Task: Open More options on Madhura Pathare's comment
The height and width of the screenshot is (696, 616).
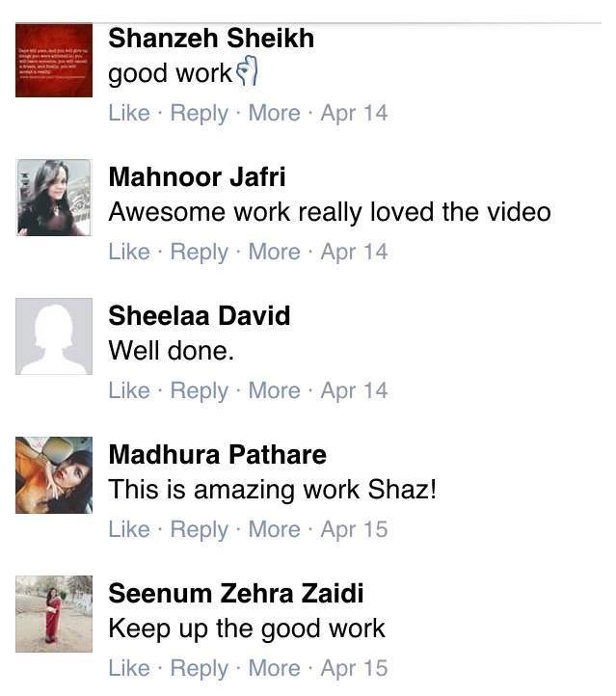Action: click(x=275, y=529)
